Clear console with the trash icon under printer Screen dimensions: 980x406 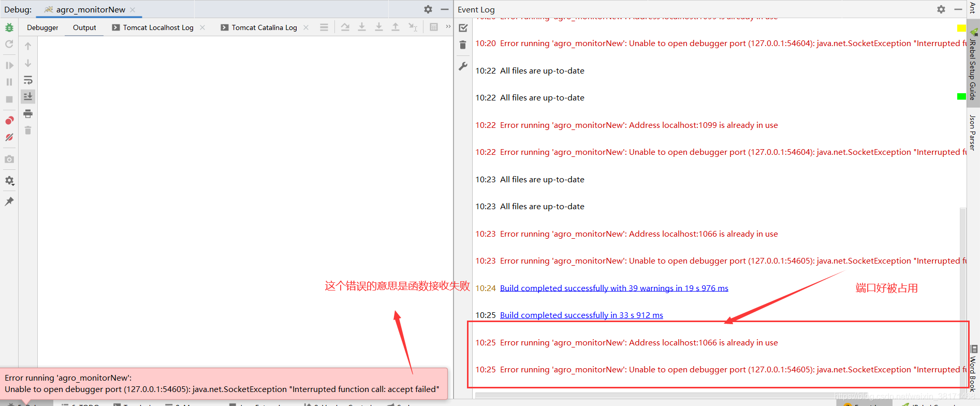28,130
